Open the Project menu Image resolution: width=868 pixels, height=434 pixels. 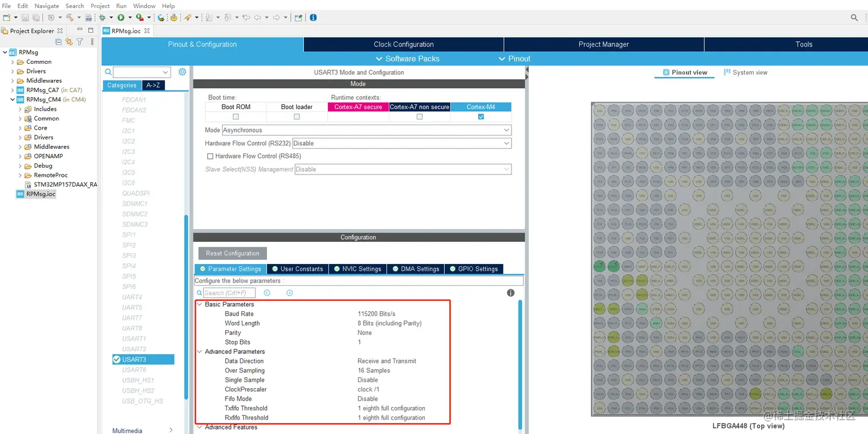point(100,6)
